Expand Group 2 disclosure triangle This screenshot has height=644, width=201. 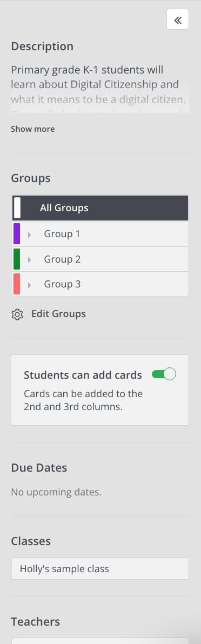(29, 259)
